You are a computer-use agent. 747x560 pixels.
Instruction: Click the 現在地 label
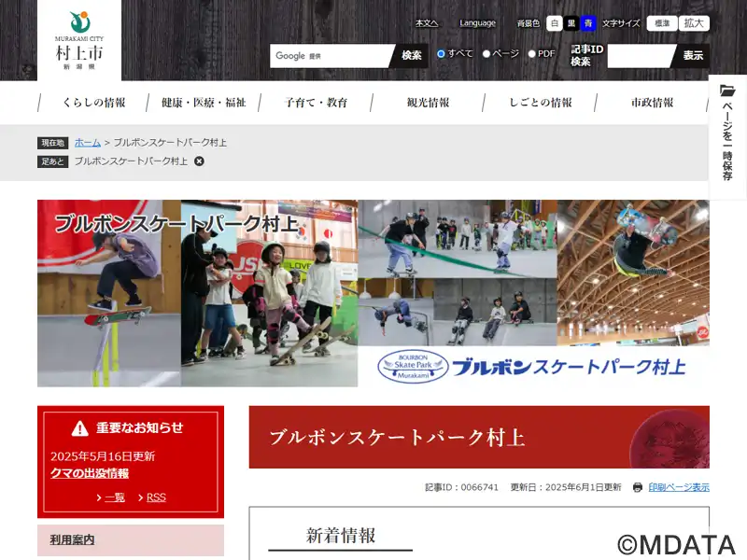click(53, 143)
